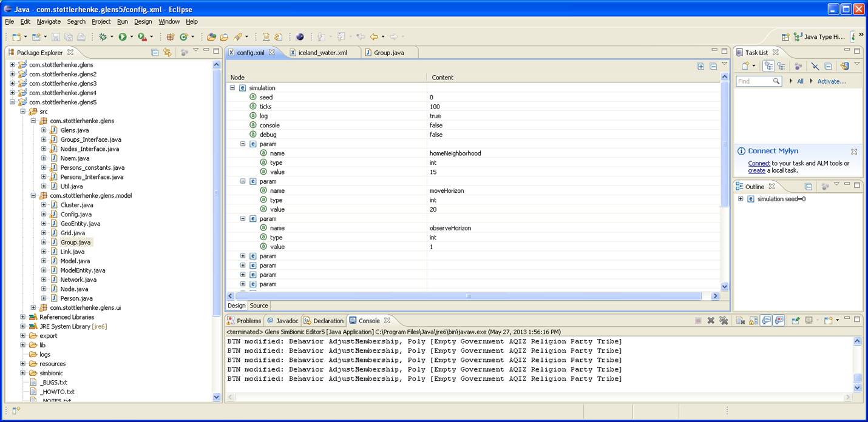Toggle Show Console When Standard Out Changes
Image resolution: width=868 pixels, height=422 pixels.
click(767, 320)
